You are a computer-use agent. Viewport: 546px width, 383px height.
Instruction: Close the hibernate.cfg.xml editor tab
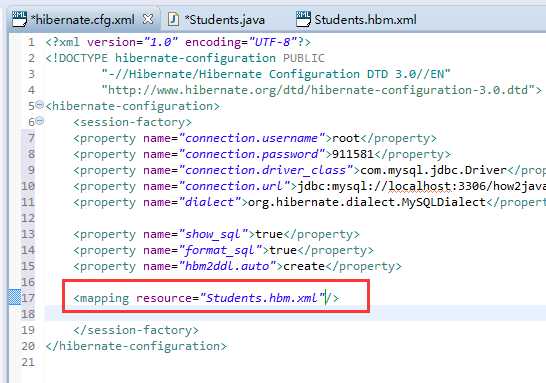tap(148, 19)
